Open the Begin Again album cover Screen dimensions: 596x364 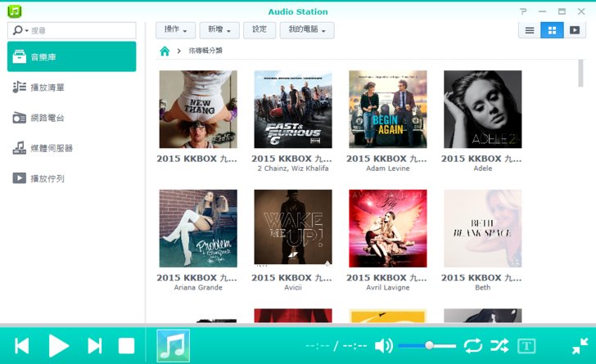(388, 109)
